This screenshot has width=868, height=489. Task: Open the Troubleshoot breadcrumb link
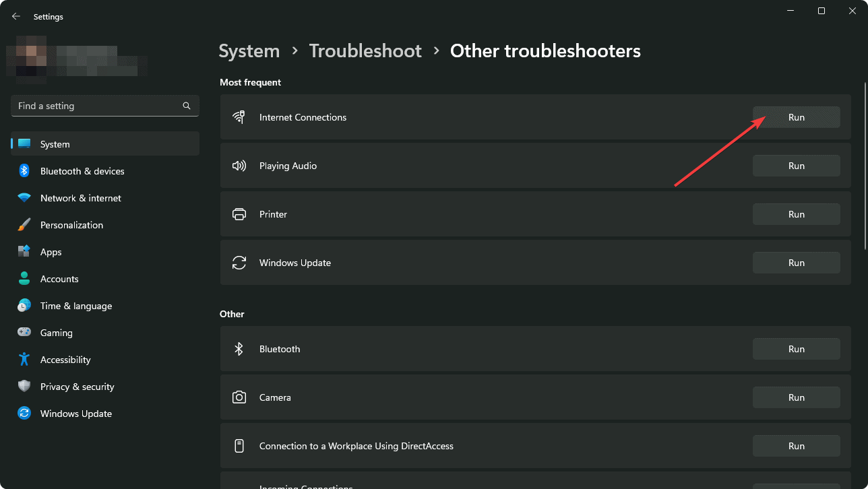tap(365, 51)
